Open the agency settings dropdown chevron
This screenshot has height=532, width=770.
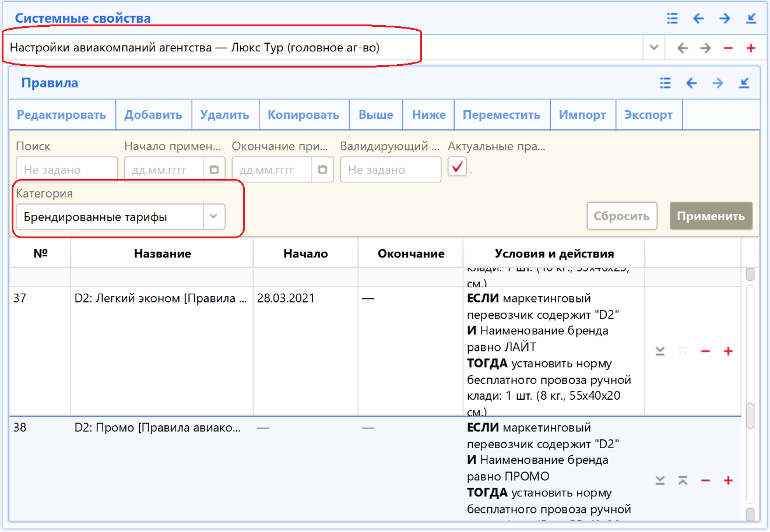(654, 48)
